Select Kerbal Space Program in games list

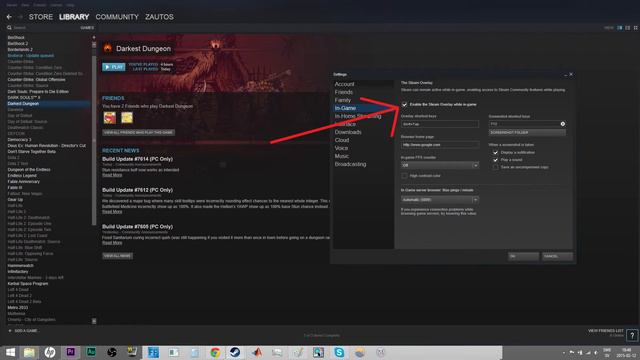[x=28, y=284]
